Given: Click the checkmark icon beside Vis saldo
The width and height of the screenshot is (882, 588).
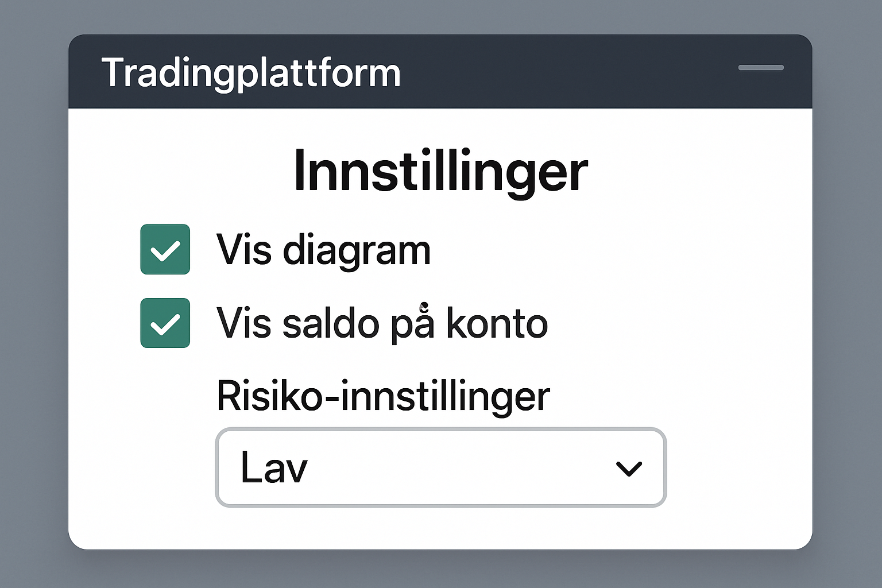Looking at the screenshot, I should [x=165, y=324].
